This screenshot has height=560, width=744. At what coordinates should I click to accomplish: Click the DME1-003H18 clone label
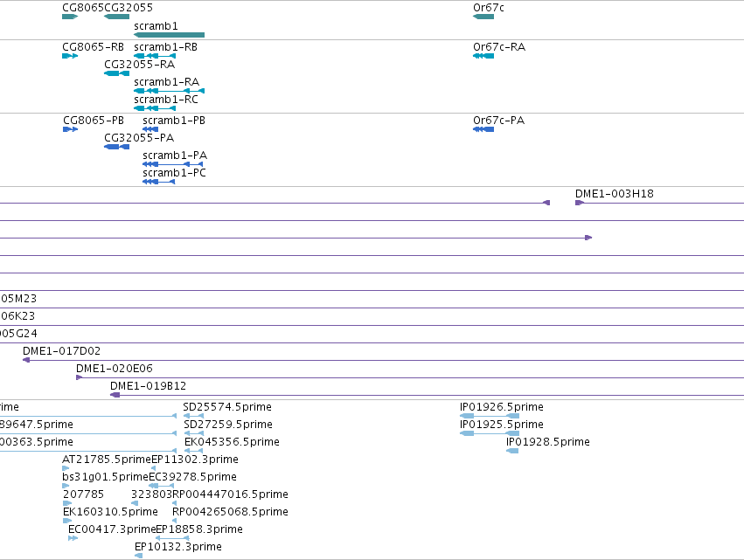pos(615,193)
